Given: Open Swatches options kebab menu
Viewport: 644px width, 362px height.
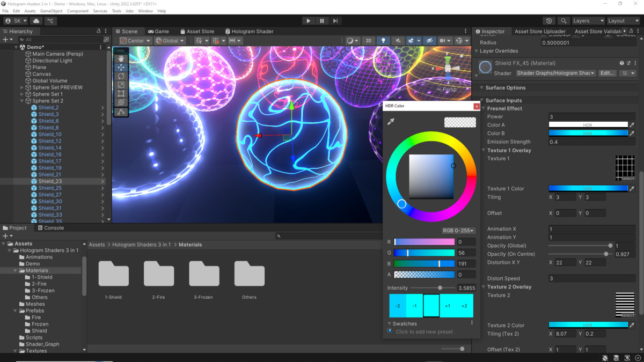Looking at the screenshot, I should (472, 323).
